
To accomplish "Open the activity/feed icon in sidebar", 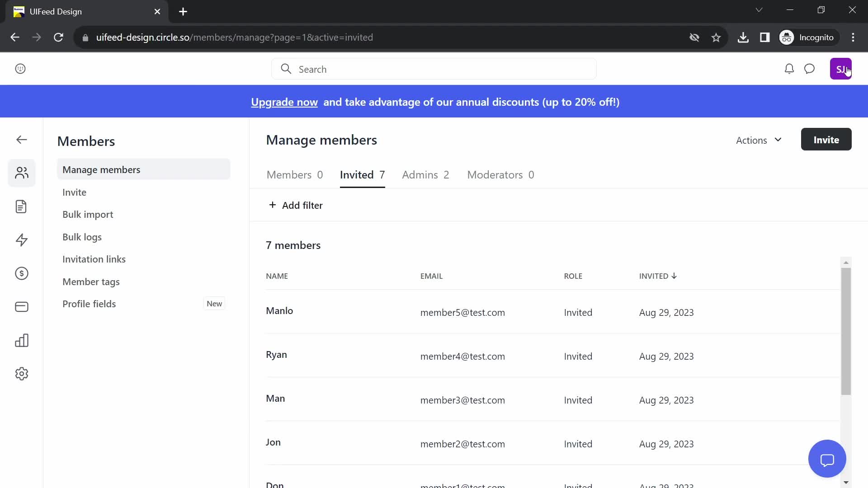I will [21, 240].
